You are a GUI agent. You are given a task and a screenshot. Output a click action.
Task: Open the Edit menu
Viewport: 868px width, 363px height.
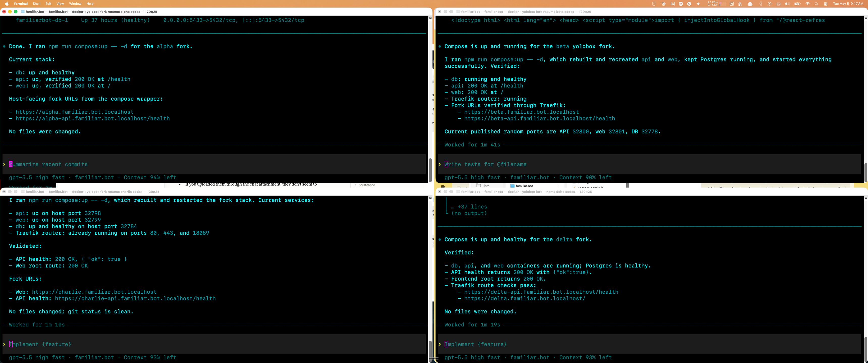click(x=48, y=4)
